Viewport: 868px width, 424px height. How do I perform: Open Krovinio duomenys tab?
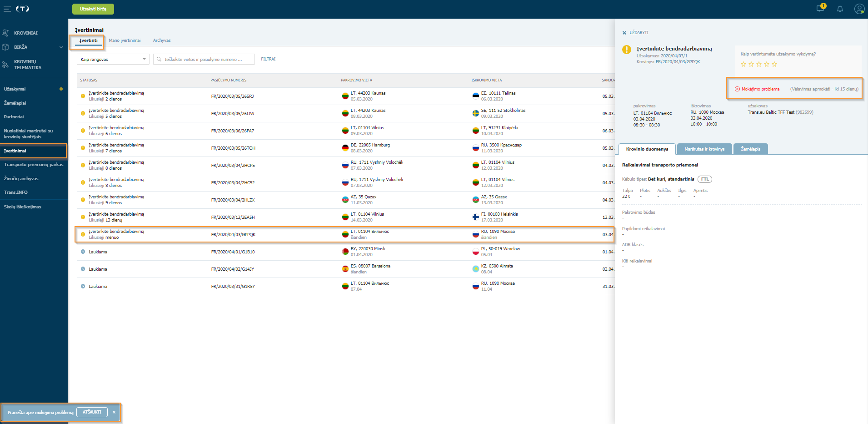coord(647,149)
